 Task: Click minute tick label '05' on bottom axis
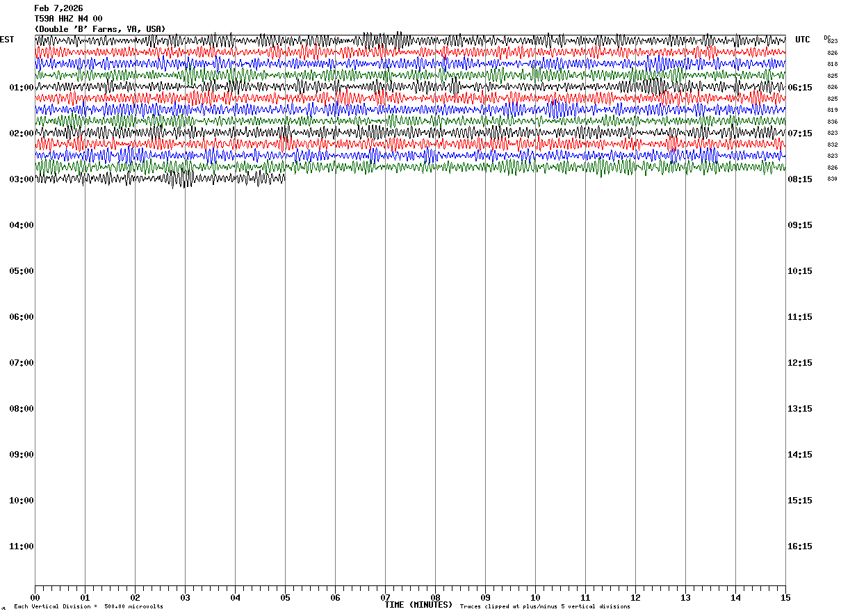coord(285,598)
